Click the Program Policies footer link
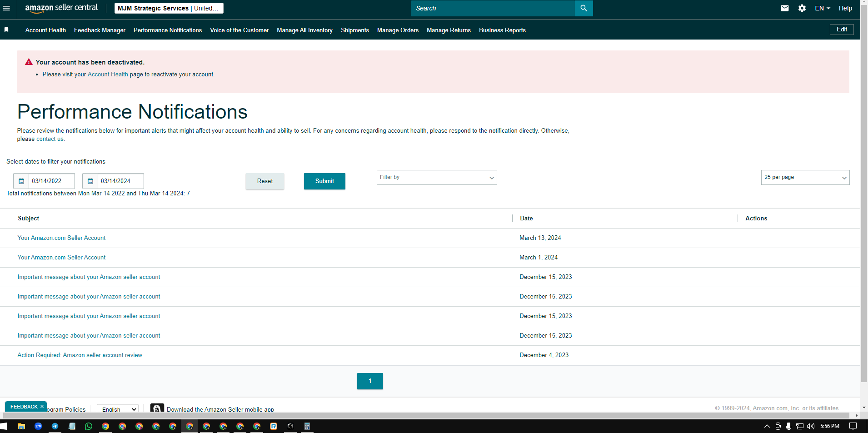868x433 pixels. tap(66, 409)
